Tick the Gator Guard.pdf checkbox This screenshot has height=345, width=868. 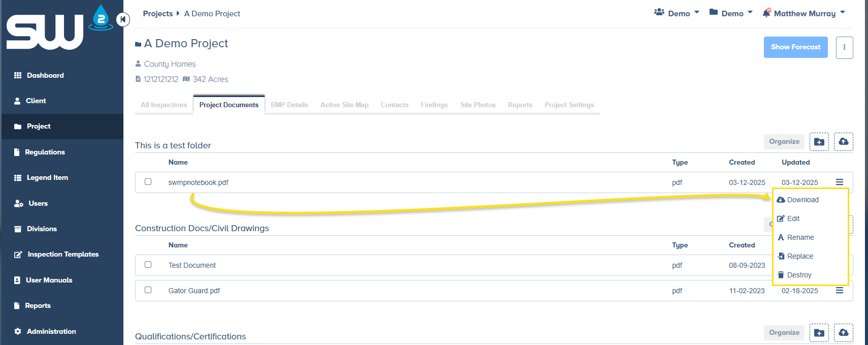click(148, 290)
